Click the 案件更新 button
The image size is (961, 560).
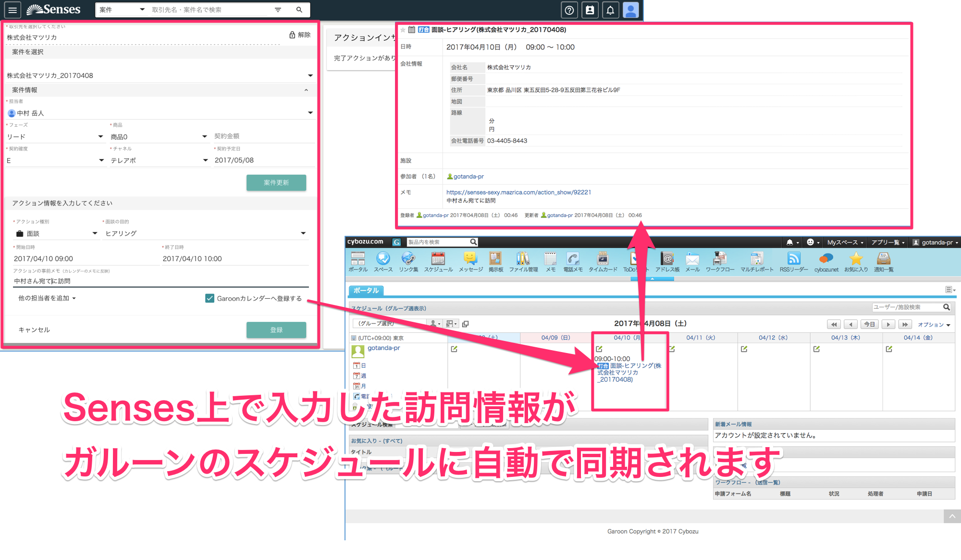point(276,183)
